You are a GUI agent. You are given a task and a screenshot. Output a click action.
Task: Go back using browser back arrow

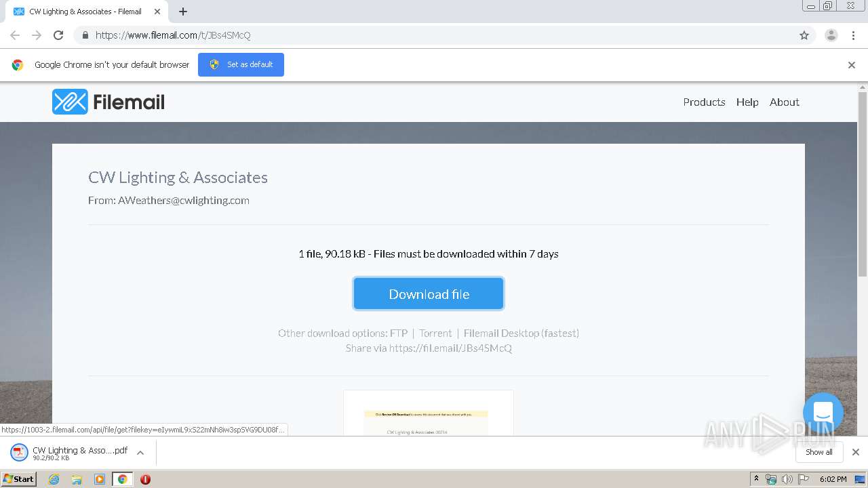[x=15, y=35]
